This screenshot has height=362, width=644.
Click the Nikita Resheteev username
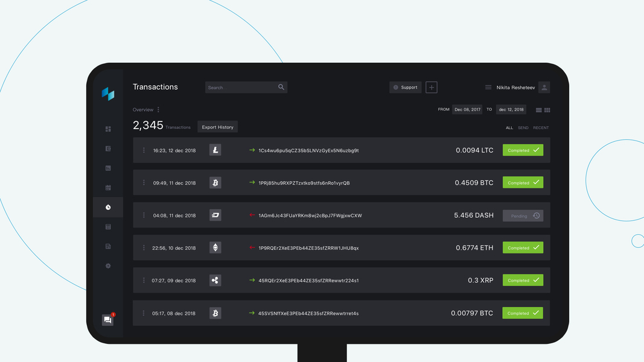(x=515, y=87)
